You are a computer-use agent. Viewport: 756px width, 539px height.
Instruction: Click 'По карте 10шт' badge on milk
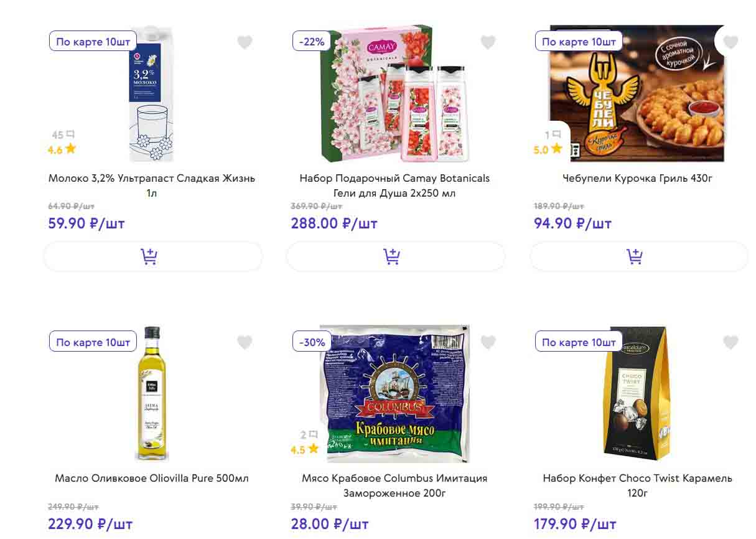click(93, 42)
